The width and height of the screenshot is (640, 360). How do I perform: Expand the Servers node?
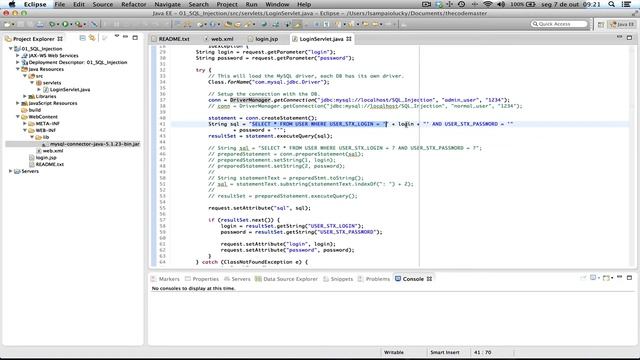[11, 171]
